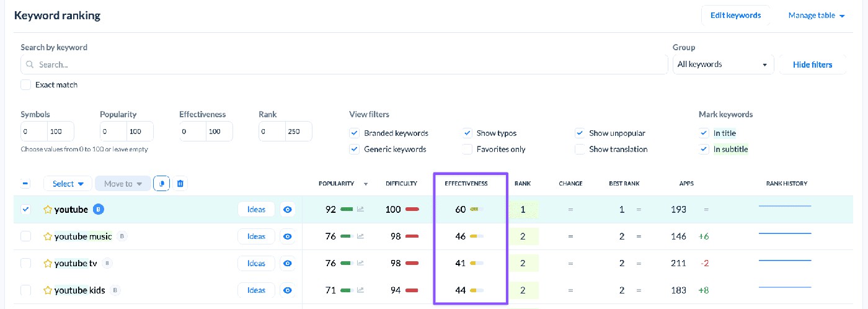Uncheck Show unpopular filter
This screenshot has width=868, height=309.
[580, 133]
